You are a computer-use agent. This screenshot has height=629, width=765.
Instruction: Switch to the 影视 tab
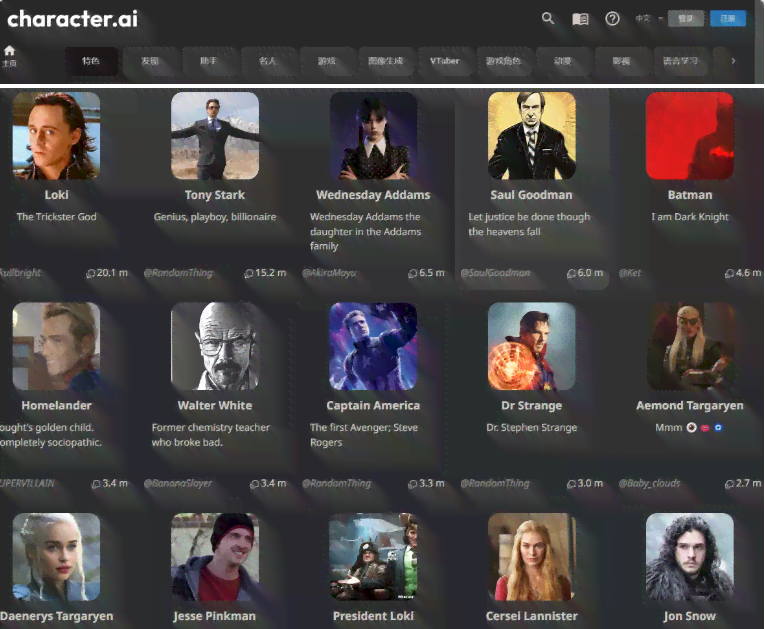click(622, 61)
